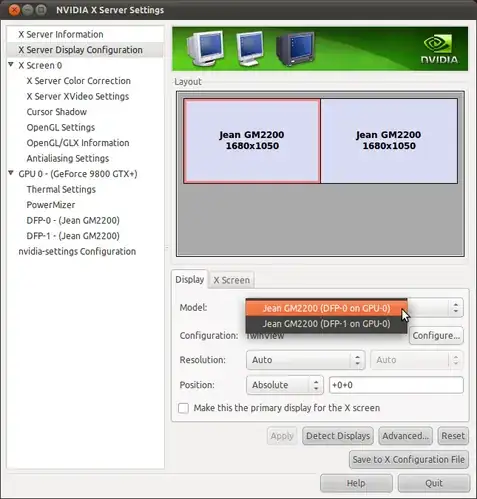
Task: Open X Server Information page
Action: click(61, 34)
